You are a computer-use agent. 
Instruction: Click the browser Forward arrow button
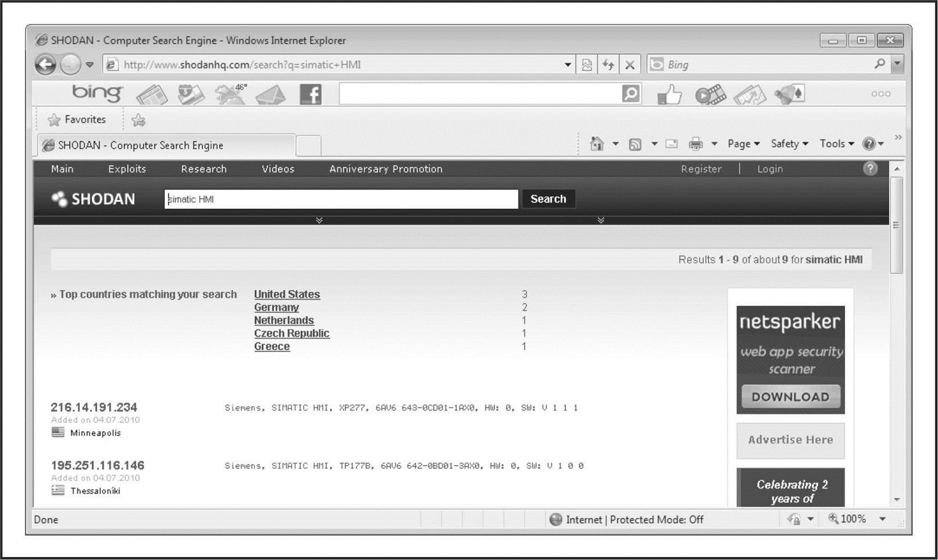click(70, 65)
